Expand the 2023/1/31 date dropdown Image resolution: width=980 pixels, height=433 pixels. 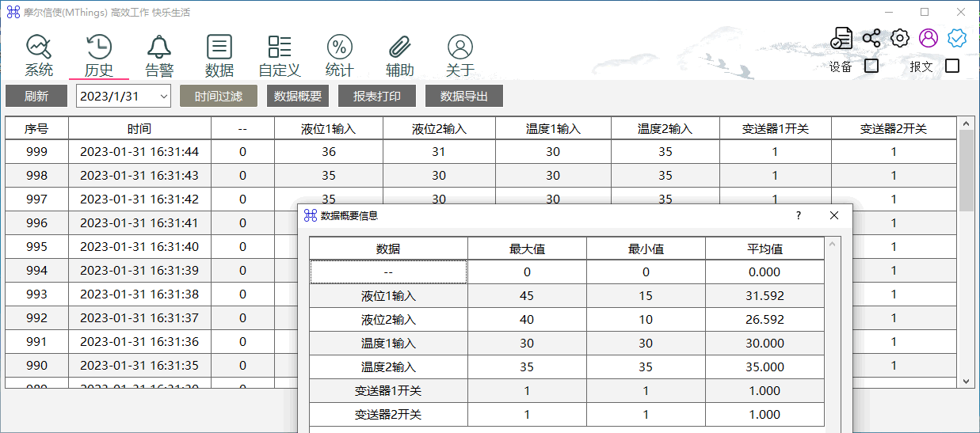[x=163, y=97]
